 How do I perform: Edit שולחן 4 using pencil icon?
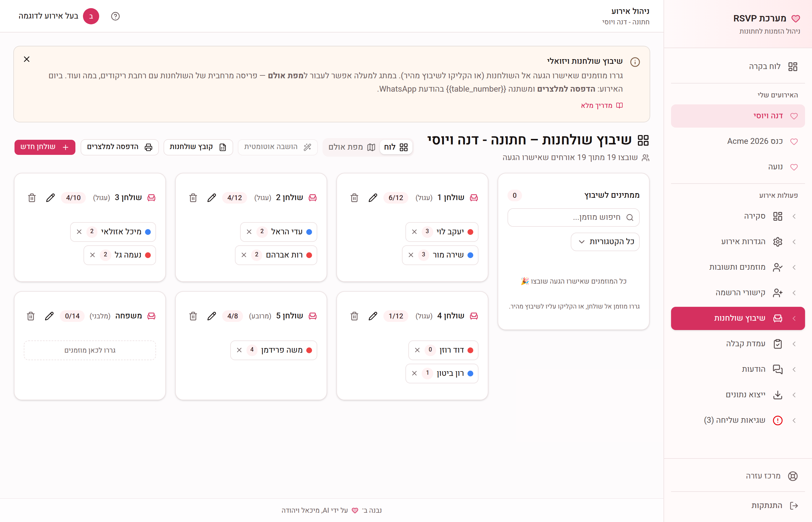[373, 316]
